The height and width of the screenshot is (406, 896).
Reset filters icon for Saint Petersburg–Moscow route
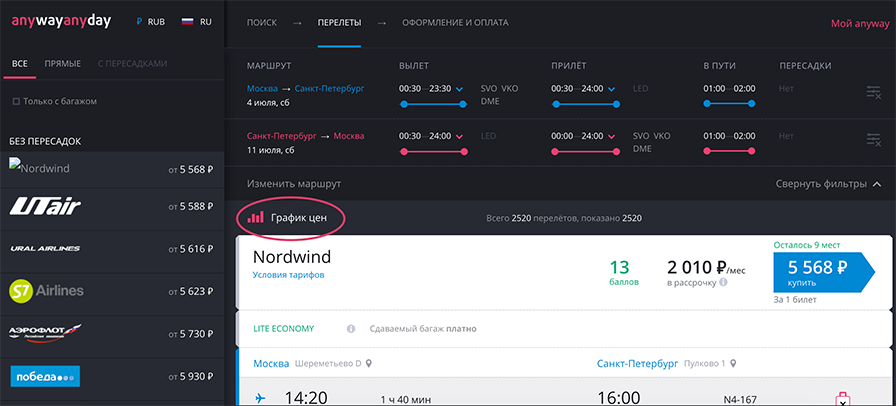click(873, 140)
